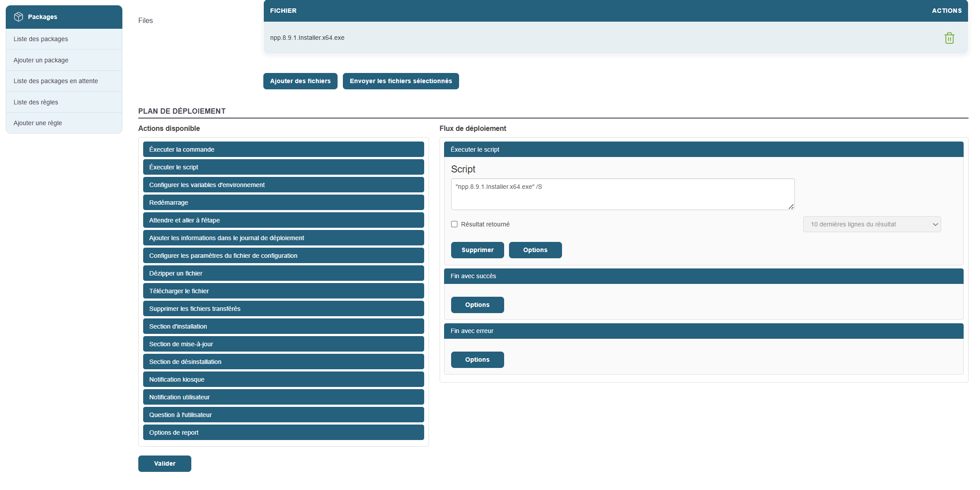
Task: Open Options for Fin avec succès
Action: pyautogui.click(x=477, y=305)
